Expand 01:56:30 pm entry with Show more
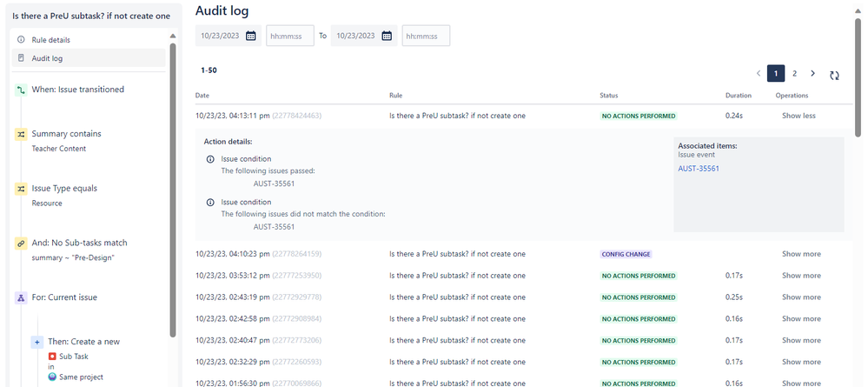This screenshot has height=387, width=868. [x=801, y=384]
